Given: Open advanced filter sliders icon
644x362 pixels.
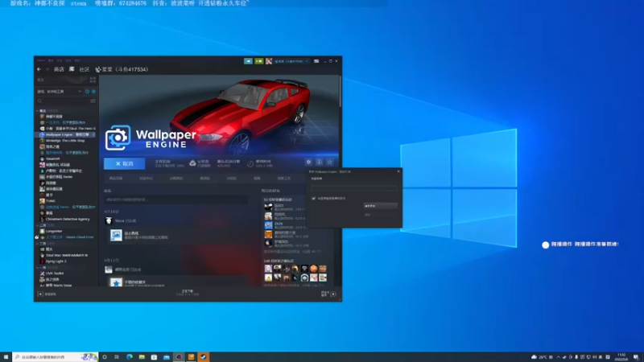Looking at the screenshot, I should click(93, 101).
